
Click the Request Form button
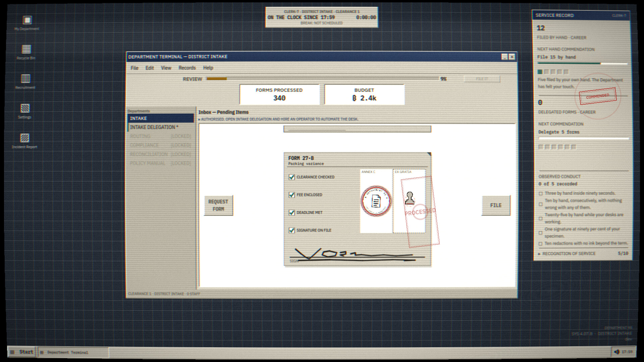click(218, 205)
